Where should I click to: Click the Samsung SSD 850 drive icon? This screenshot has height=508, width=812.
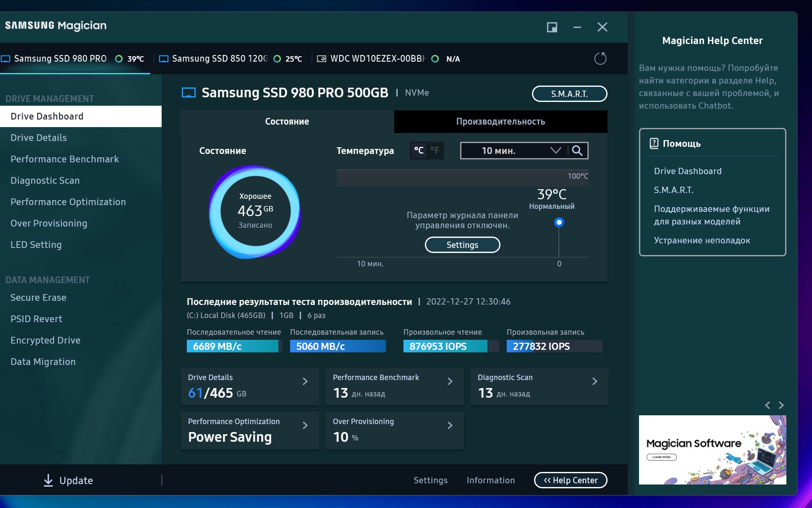click(x=164, y=59)
